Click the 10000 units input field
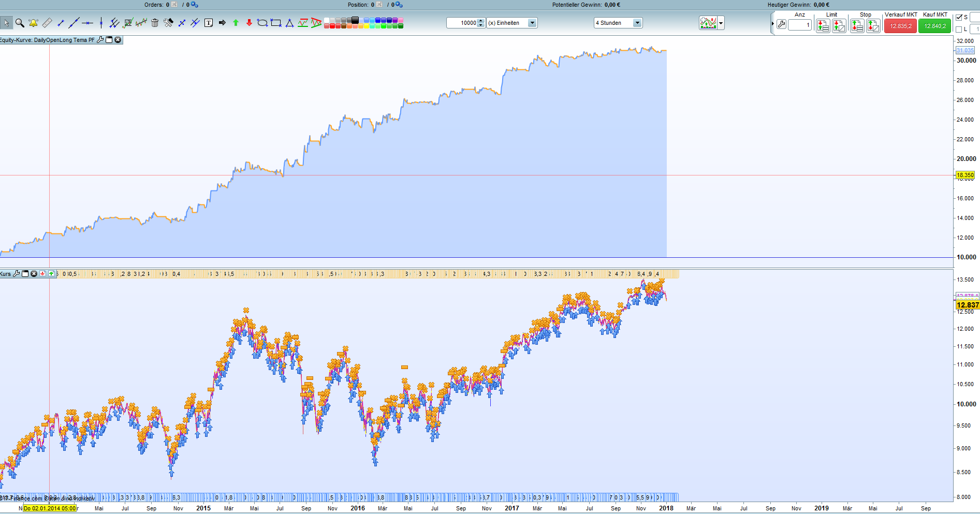The width and height of the screenshot is (980, 514). [462, 23]
